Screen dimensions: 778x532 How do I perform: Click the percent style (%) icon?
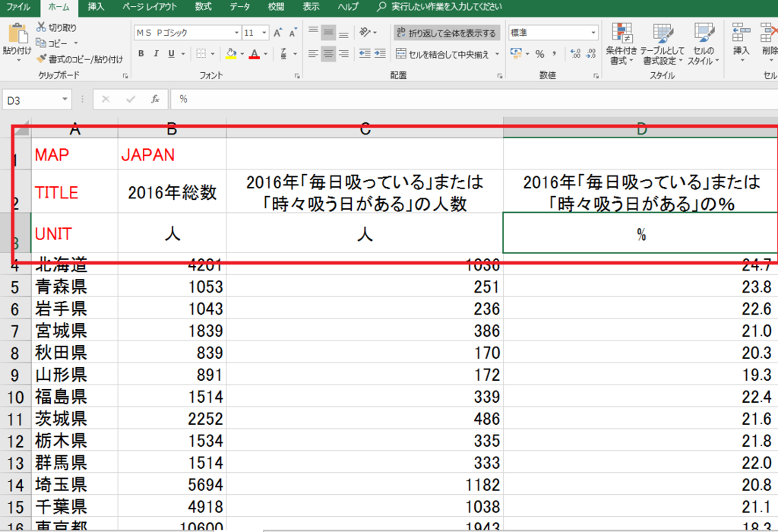pos(540,54)
